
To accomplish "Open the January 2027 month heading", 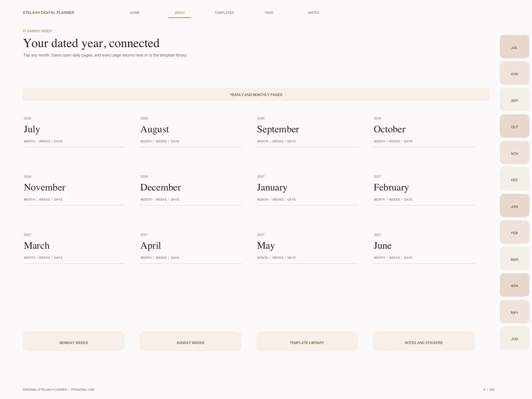I will 272,188.
